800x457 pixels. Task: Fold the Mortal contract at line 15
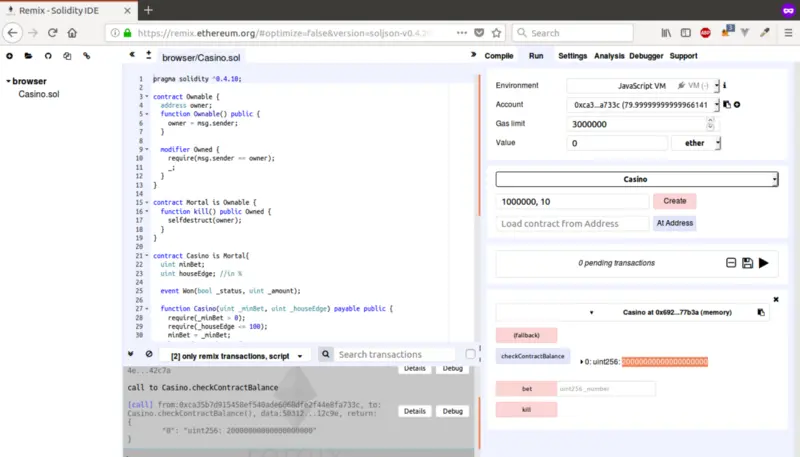coord(147,202)
